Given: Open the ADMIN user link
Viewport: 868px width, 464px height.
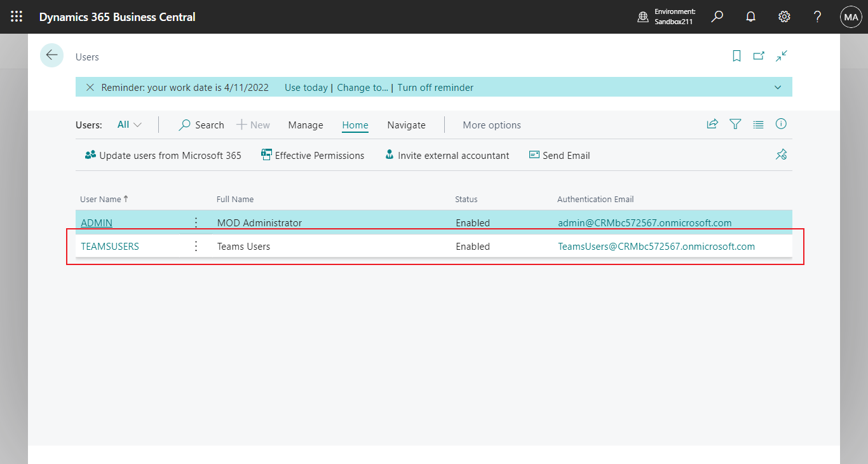Looking at the screenshot, I should pos(97,223).
